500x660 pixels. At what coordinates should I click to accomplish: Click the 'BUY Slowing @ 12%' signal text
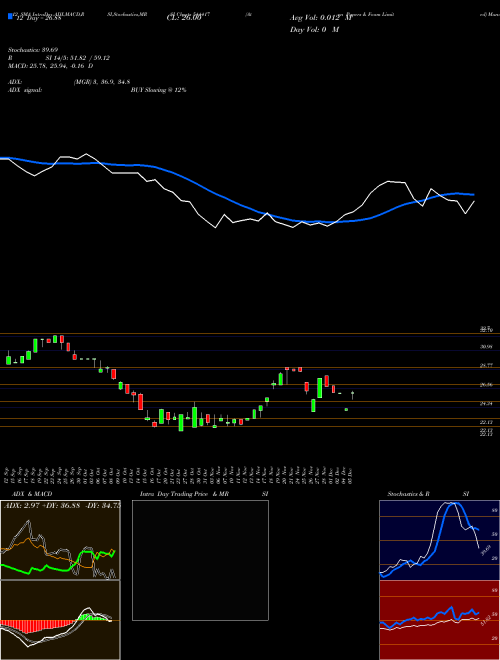coord(158,90)
